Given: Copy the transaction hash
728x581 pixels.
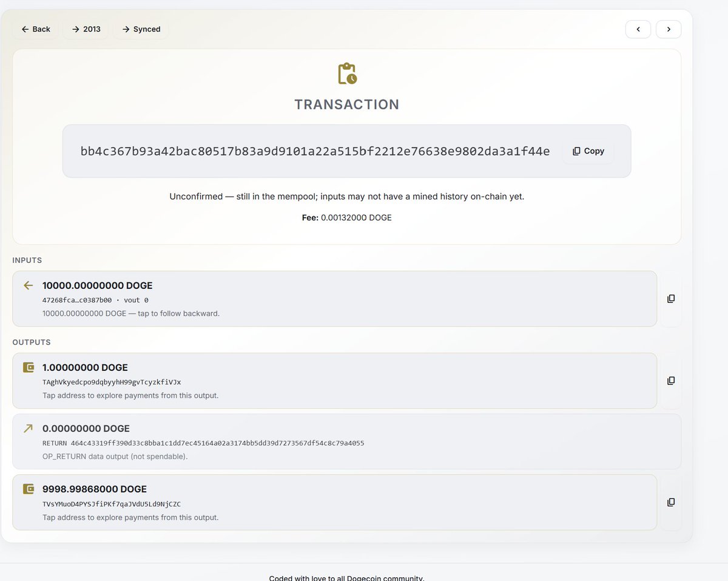Looking at the screenshot, I should 588,151.
